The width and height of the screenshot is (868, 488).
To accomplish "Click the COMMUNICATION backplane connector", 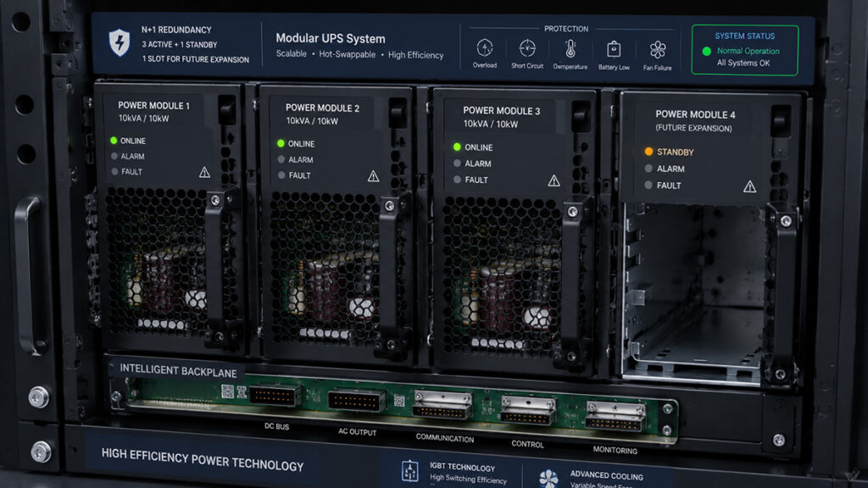I will [442, 406].
